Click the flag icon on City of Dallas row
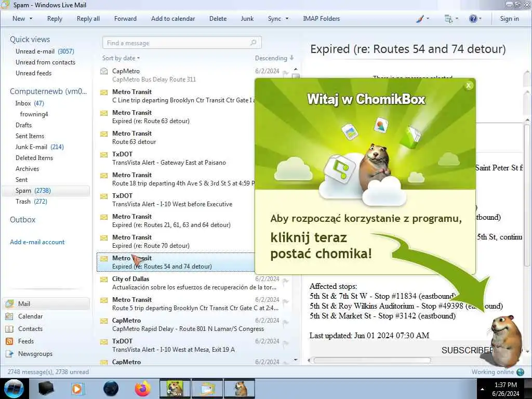 coord(286,281)
